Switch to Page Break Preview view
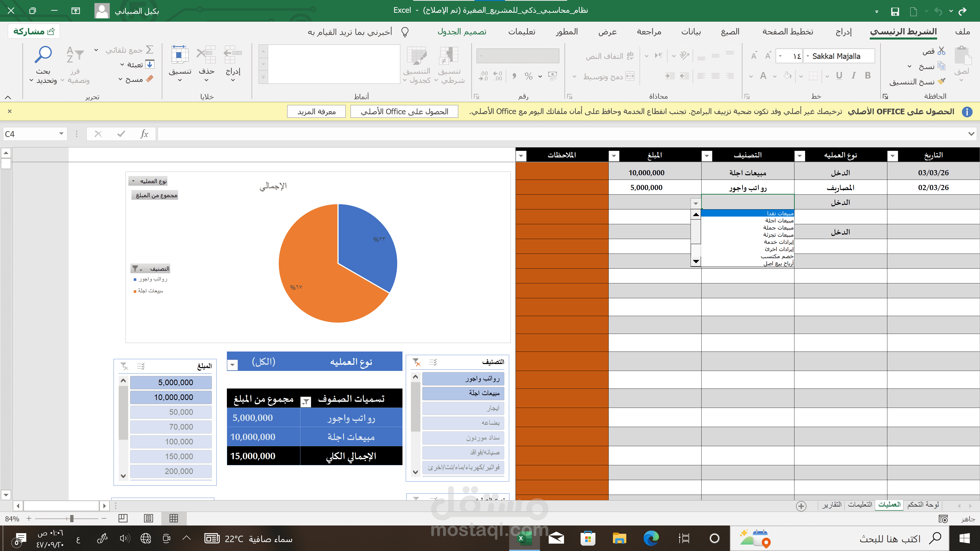The image size is (980, 551). tap(123, 518)
